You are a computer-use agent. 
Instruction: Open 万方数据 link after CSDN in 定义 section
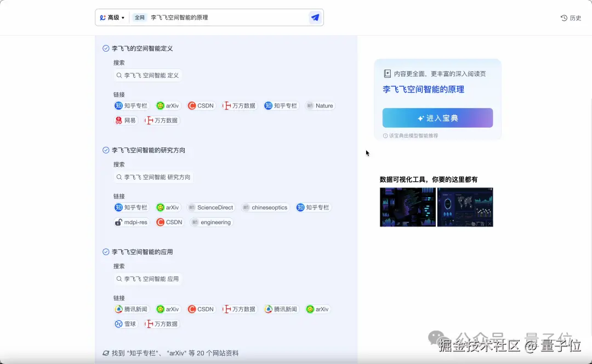coord(240,106)
